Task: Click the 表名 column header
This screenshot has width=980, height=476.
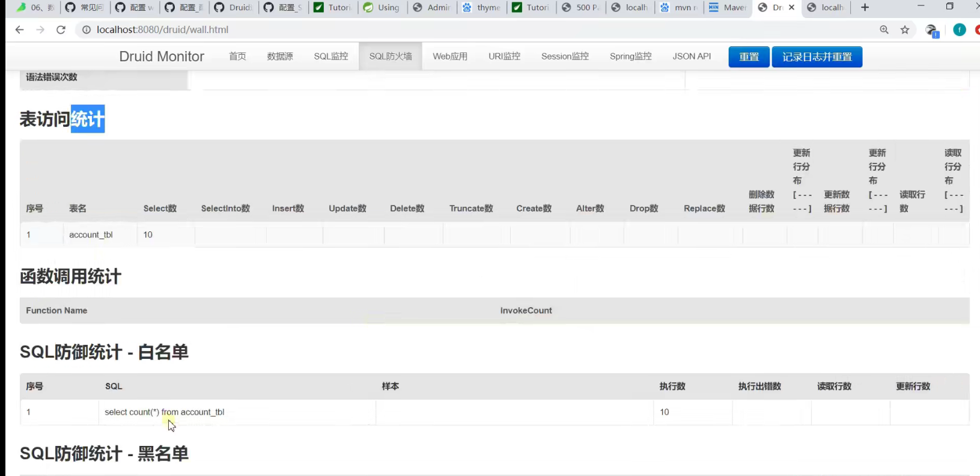Action: click(78, 209)
